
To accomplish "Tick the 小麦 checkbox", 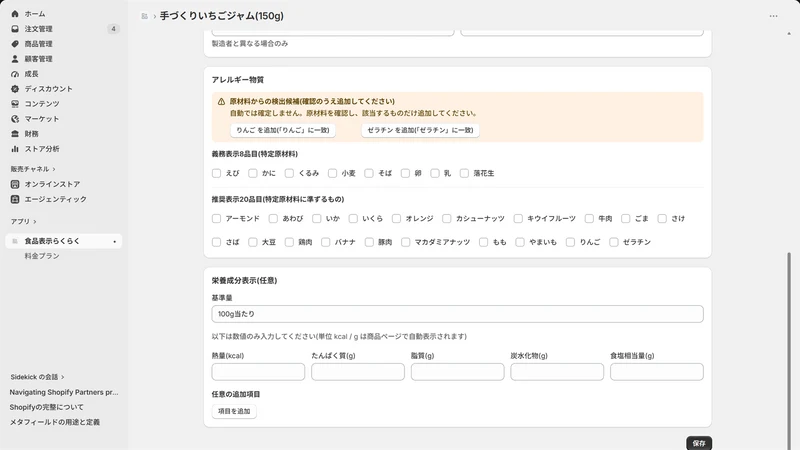I will pyautogui.click(x=333, y=173).
